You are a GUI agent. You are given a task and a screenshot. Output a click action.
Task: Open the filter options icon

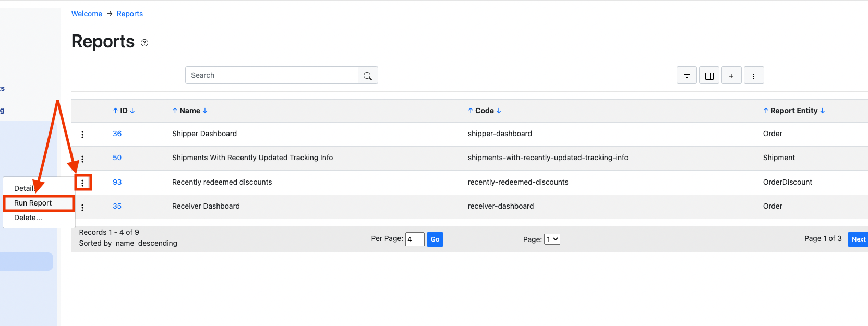[686, 76]
